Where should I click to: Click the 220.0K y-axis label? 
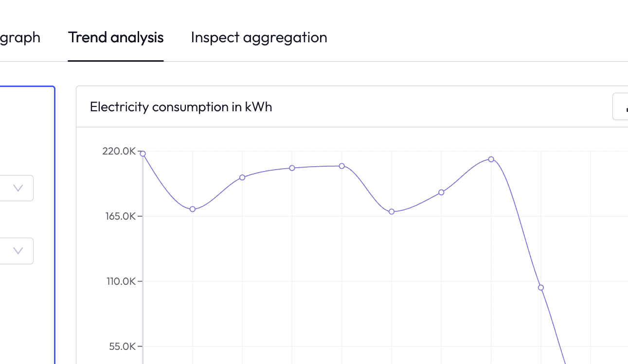[x=119, y=151]
